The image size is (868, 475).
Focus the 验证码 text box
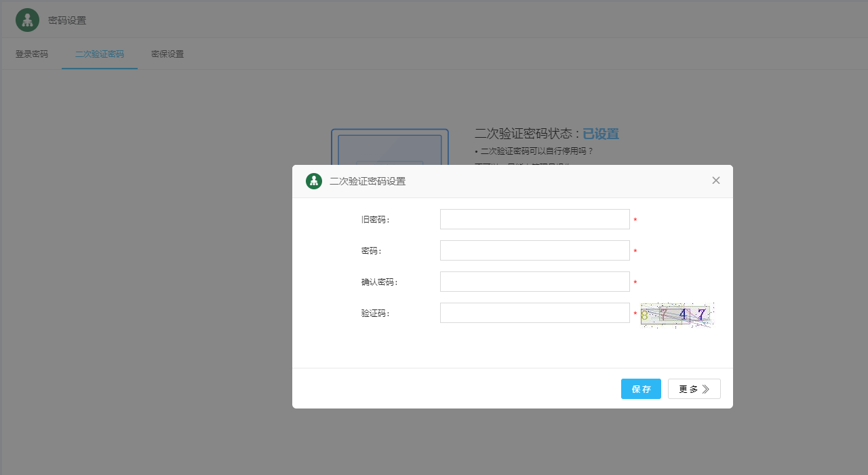[x=534, y=313]
